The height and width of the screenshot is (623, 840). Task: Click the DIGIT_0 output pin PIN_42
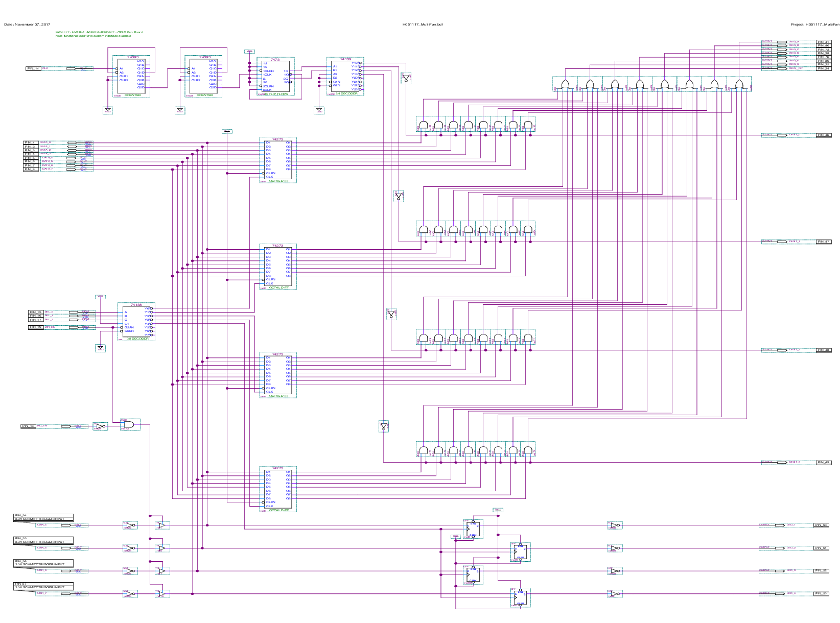[823, 135]
